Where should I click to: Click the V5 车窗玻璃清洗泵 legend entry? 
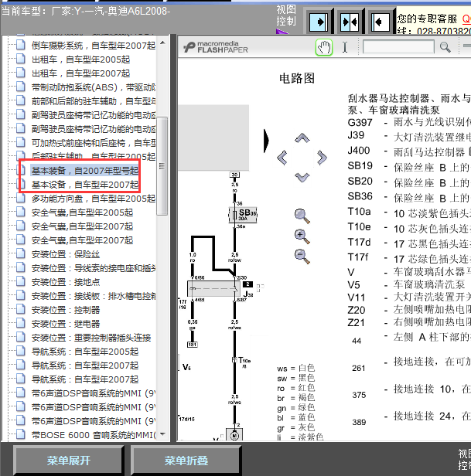[406, 285]
